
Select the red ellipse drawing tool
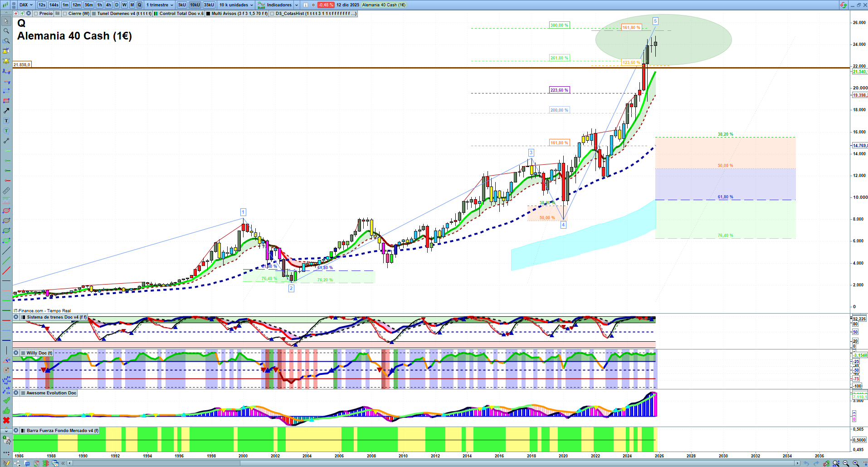coord(6,211)
